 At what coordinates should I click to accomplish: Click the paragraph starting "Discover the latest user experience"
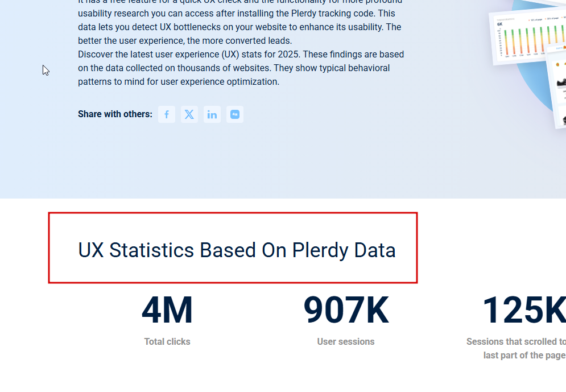tap(241, 68)
